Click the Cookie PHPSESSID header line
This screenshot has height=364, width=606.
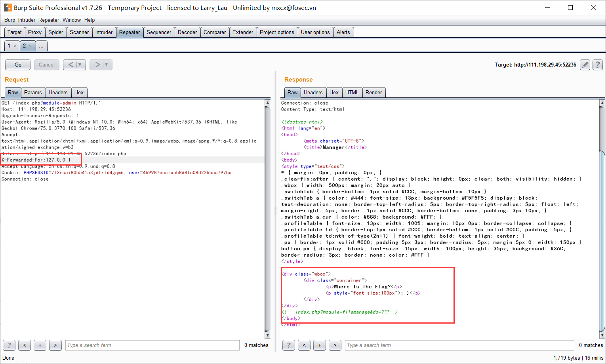116,173
